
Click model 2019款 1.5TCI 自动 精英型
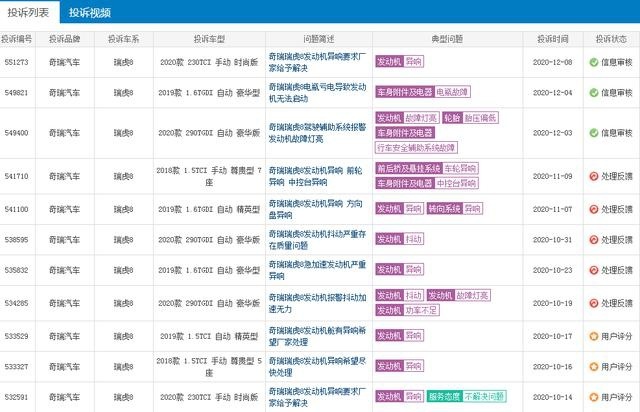(209, 336)
